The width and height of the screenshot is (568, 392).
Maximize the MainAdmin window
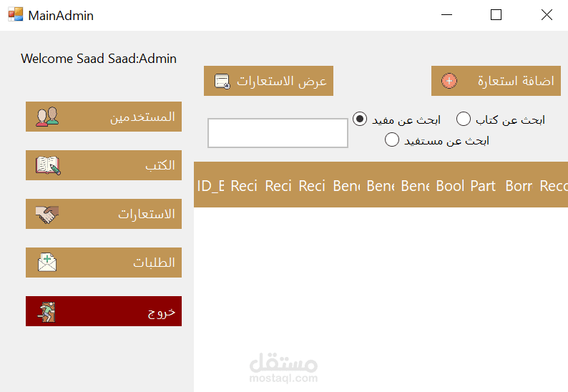pyautogui.click(x=496, y=15)
